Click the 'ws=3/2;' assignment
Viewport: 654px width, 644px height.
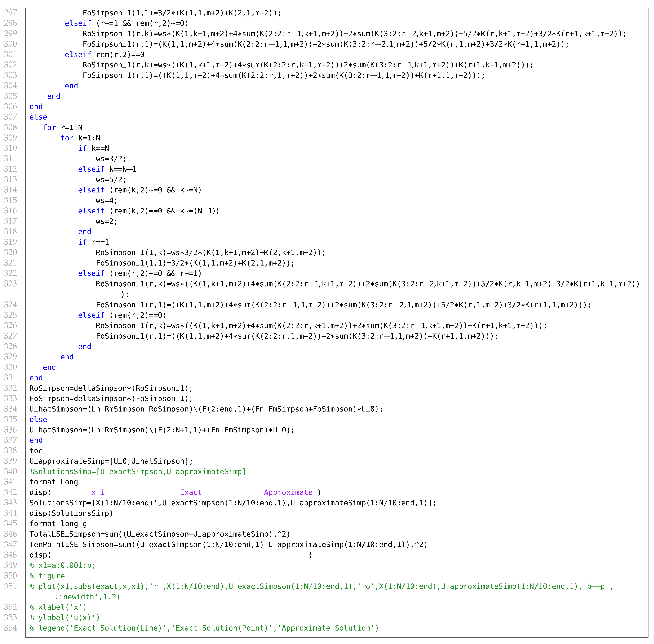click(111, 159)
